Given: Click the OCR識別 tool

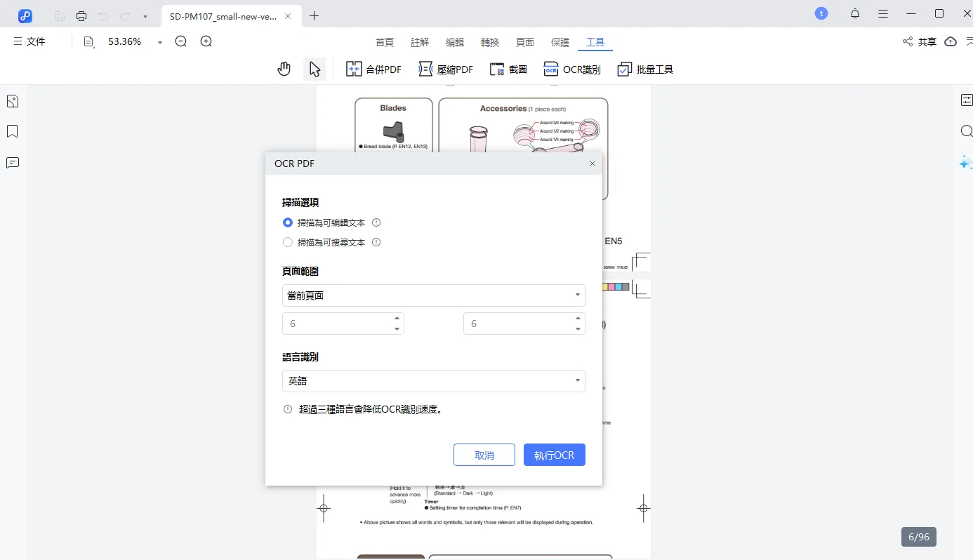Looking at the screenshot, I should (572, 69).
